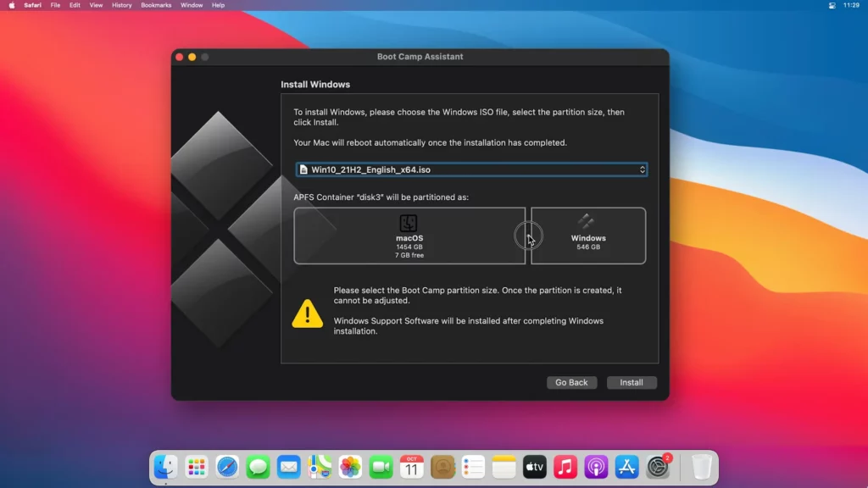Click the 'Install Windows' heading
This screenshot has height=488, width=868.
[315, 85]
